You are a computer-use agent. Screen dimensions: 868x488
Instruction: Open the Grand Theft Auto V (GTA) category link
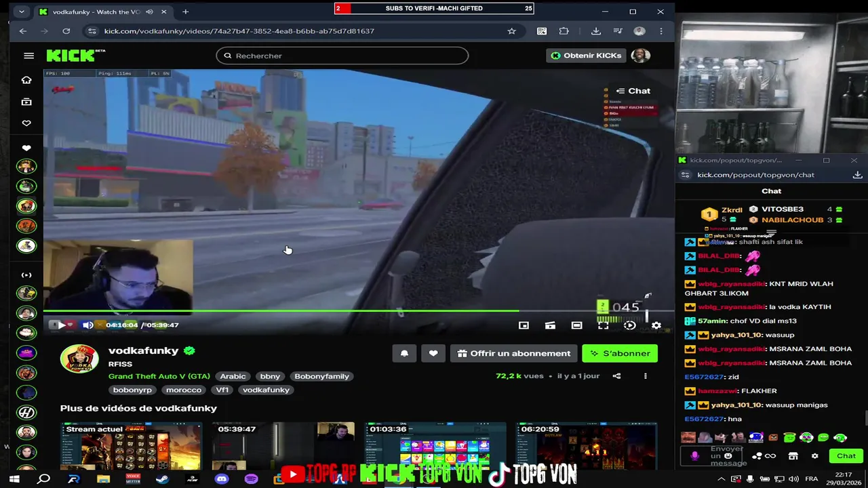pyautogui.click(x=159, y=376)
